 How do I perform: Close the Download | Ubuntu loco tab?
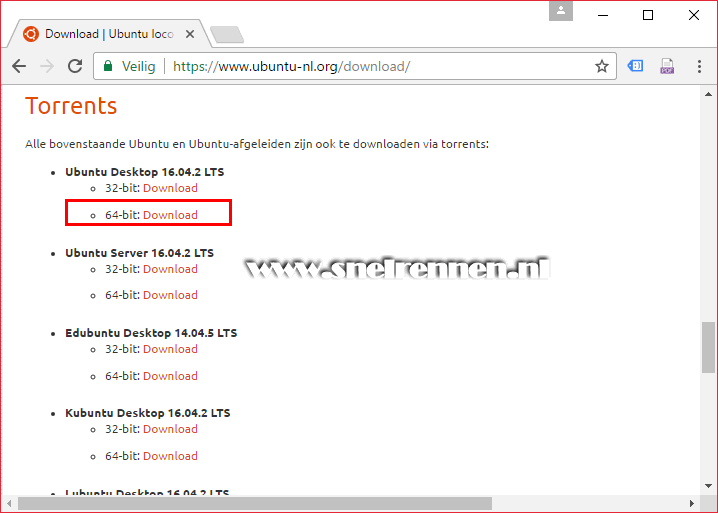coord(190,34)
